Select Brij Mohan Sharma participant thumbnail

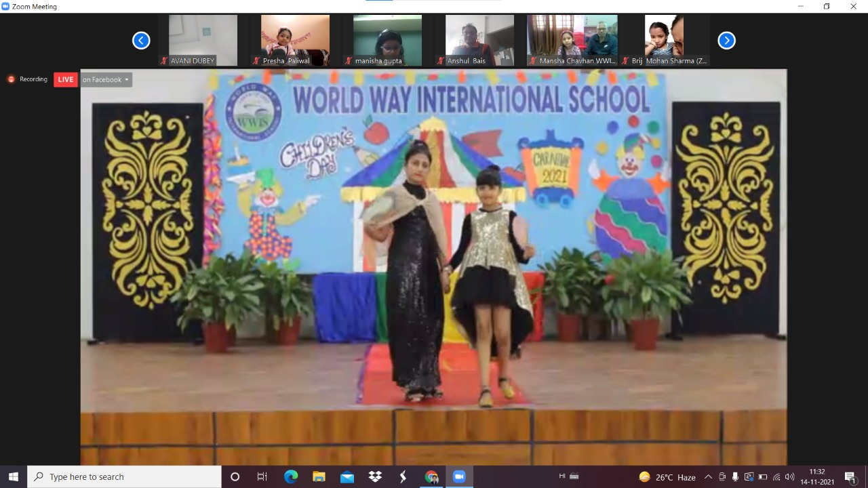point(665,41)
